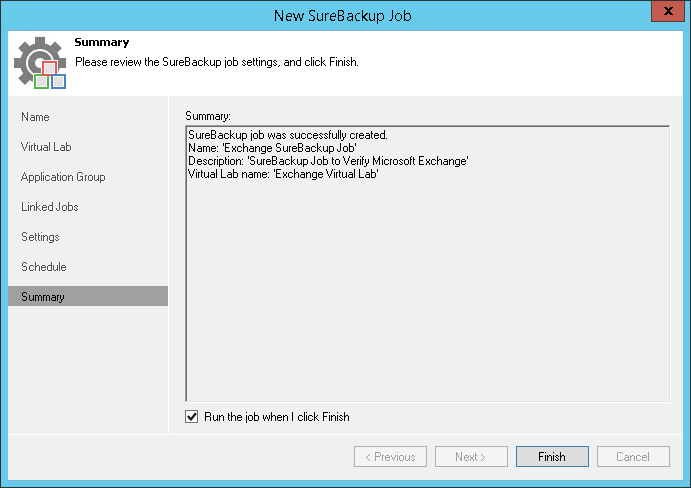Click the Next button
Screen dimensions: 691x488
(471, 457)
